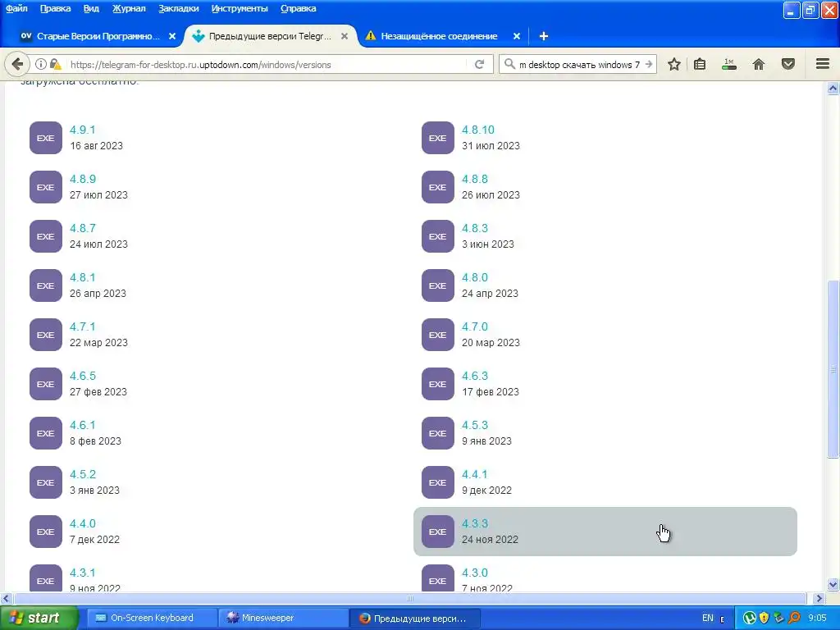Click the security shield tray icon
Image resolution: width=840 pixels, height=630 pixels.
pyautogui.click(x=764, y=618)
